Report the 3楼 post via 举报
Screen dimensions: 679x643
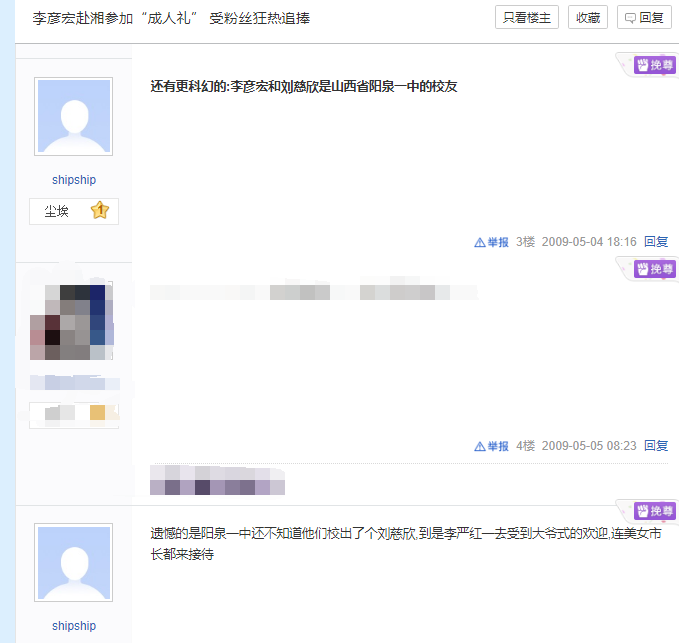click(x=491, y=242)
